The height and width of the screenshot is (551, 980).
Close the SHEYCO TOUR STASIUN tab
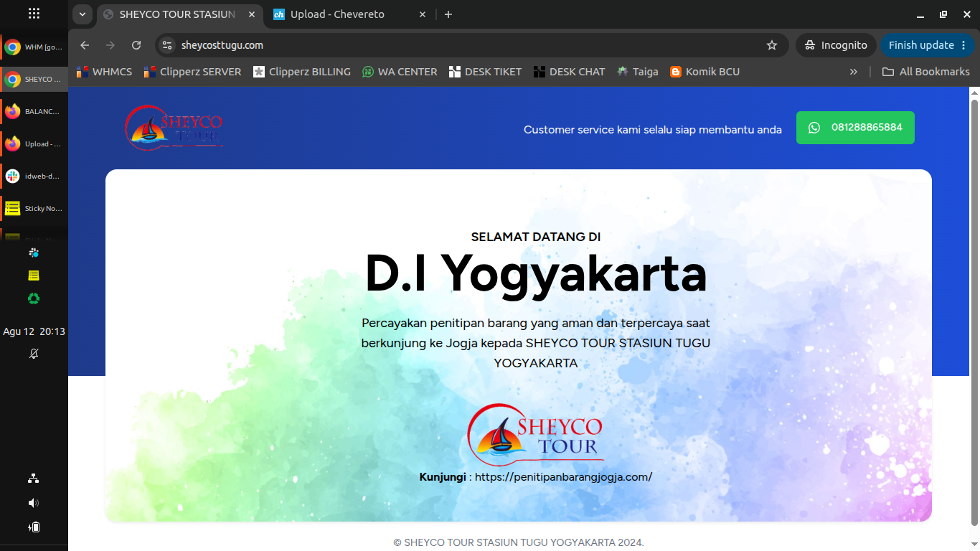pos(252,14)
